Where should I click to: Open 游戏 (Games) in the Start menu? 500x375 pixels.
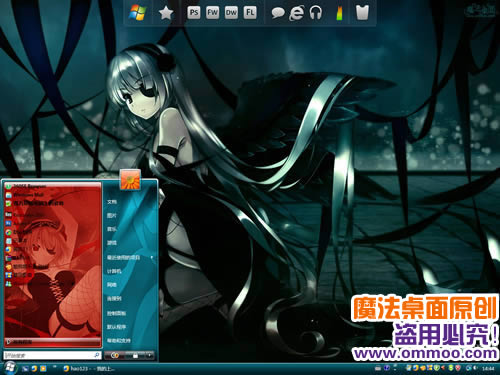click(x=112, y=243)
